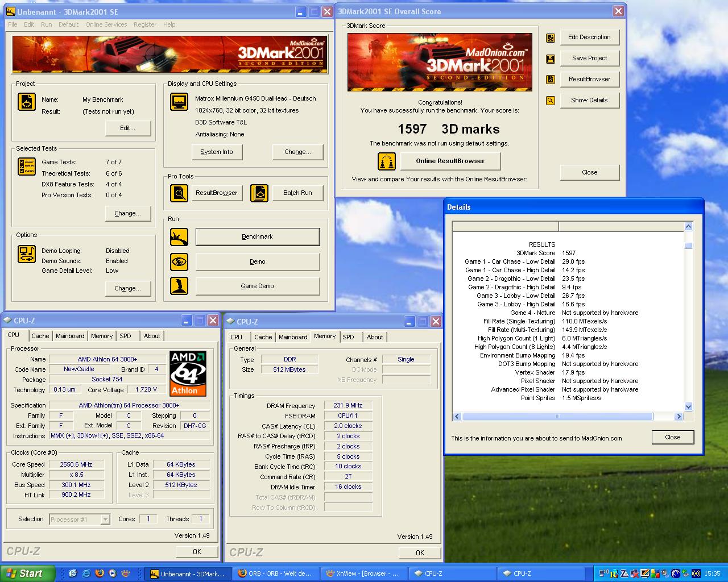Image resolution: width=728 pixels, height=582 pixels.
Task: Click the 1597 3D marks score text
Action: click(x=448, y=129)
